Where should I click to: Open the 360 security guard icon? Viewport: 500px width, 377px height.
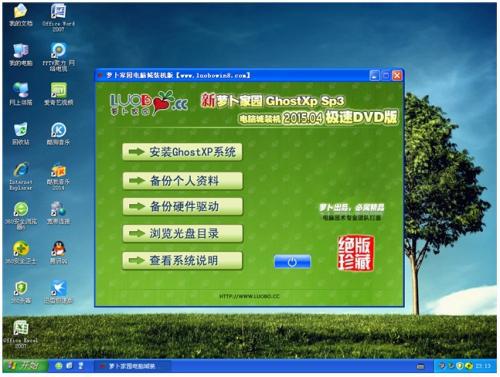21,252
